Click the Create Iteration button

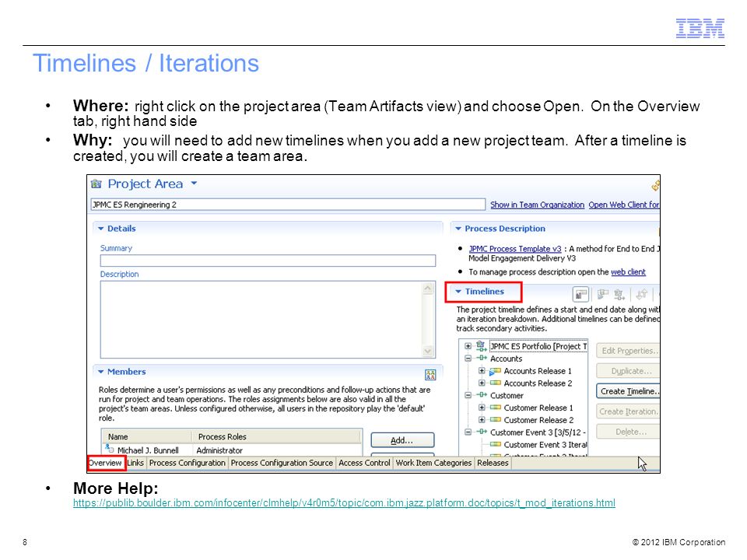pos(628,411)
